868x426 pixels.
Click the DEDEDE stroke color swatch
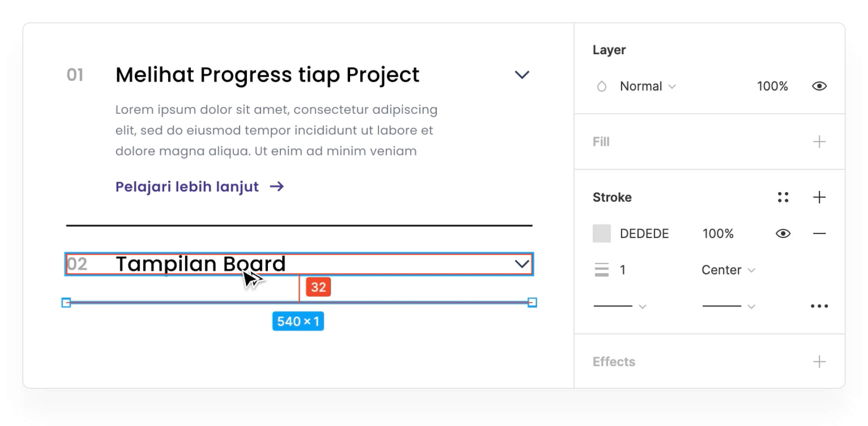(602, 234)
